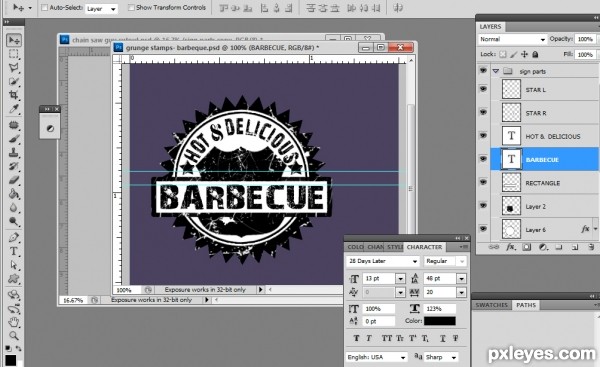Select the Eyedropper tool

point(14,109)
